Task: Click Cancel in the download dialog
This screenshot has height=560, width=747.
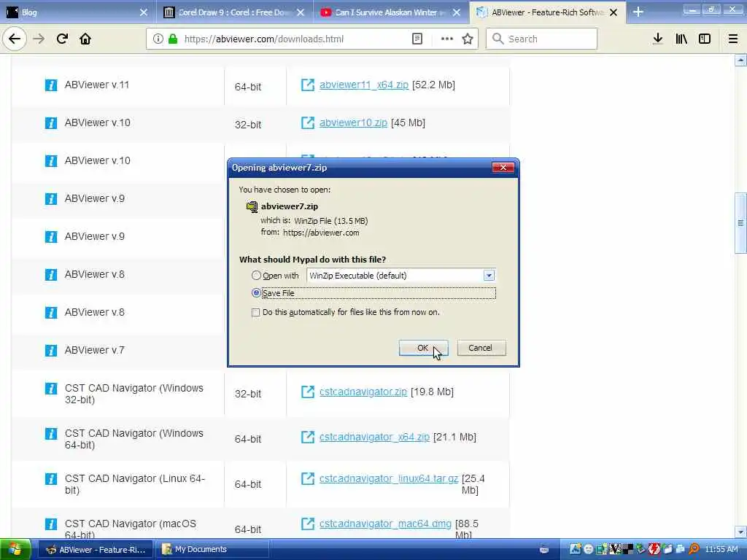Action: (481, 348)
